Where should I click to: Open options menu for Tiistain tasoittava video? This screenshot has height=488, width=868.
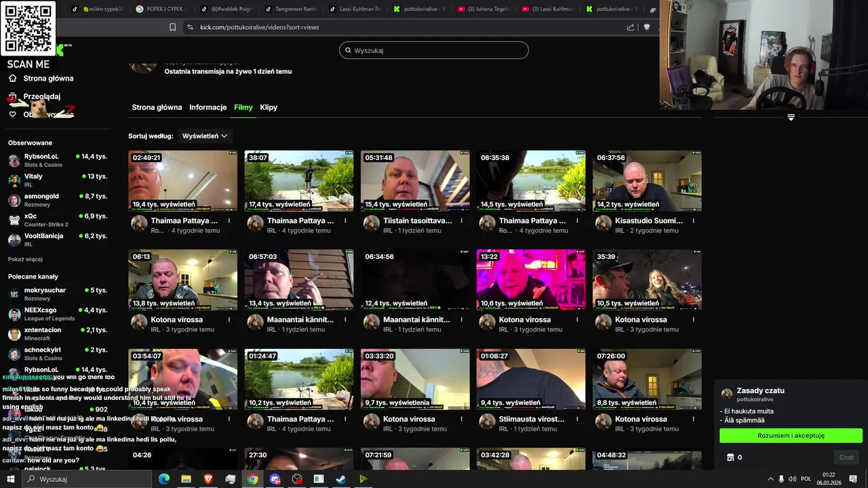point(461,221)
